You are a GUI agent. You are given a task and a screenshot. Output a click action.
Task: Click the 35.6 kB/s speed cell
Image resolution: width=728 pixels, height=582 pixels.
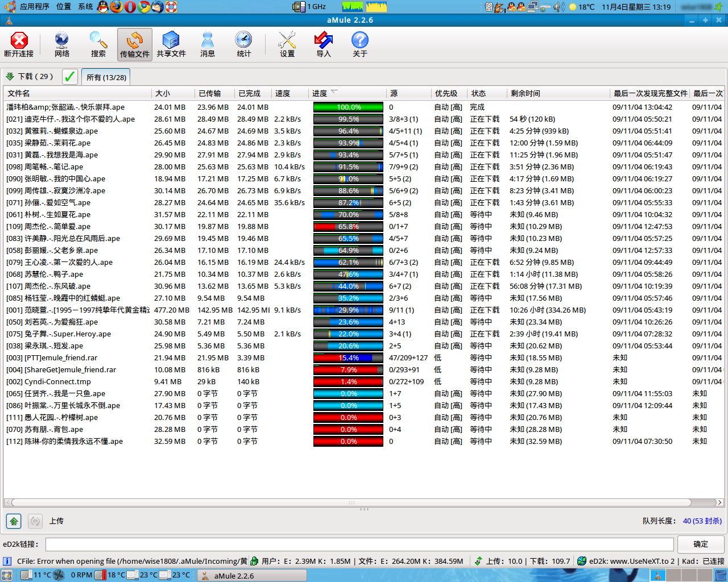click(289, 202)
